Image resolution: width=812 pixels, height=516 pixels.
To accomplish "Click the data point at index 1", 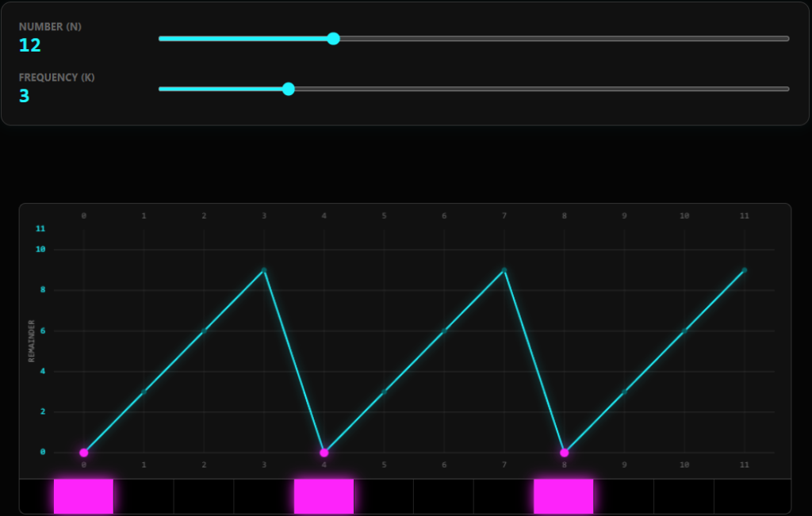I will click(x=144, y=392).
